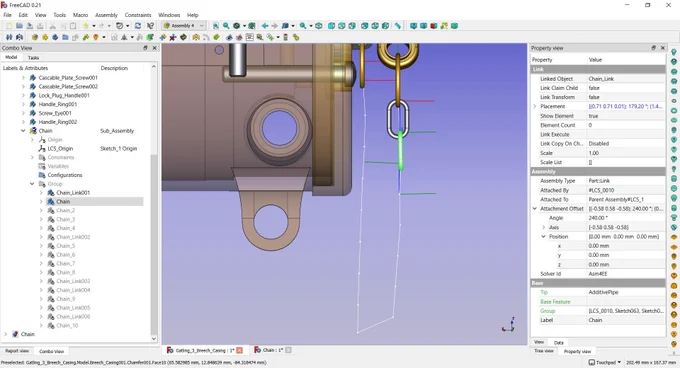Toggle Link Transform false value
This screenshot has height=368, width=680.
pos(626,97)
